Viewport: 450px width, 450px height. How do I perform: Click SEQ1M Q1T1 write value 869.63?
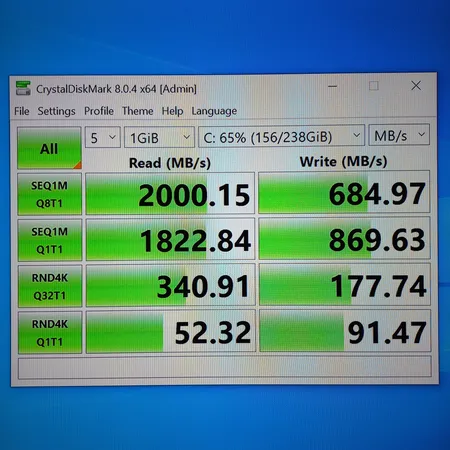pos(345,238)
